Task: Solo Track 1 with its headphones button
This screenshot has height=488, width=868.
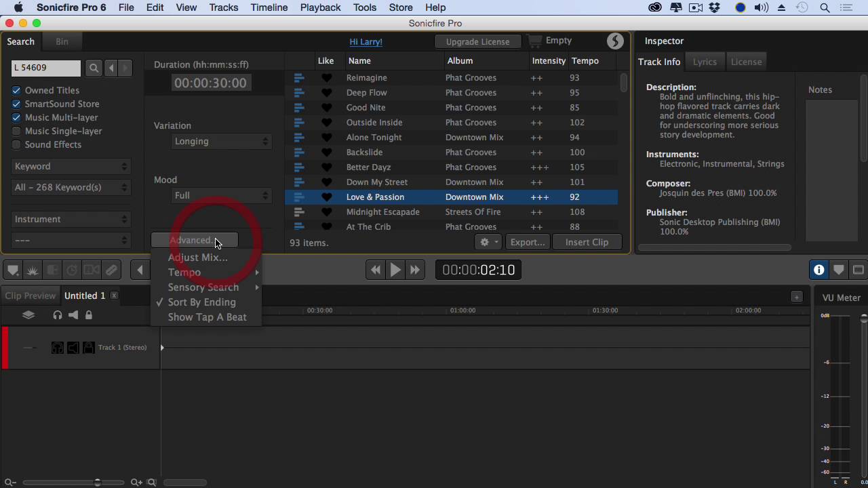Action: point(58,348)
